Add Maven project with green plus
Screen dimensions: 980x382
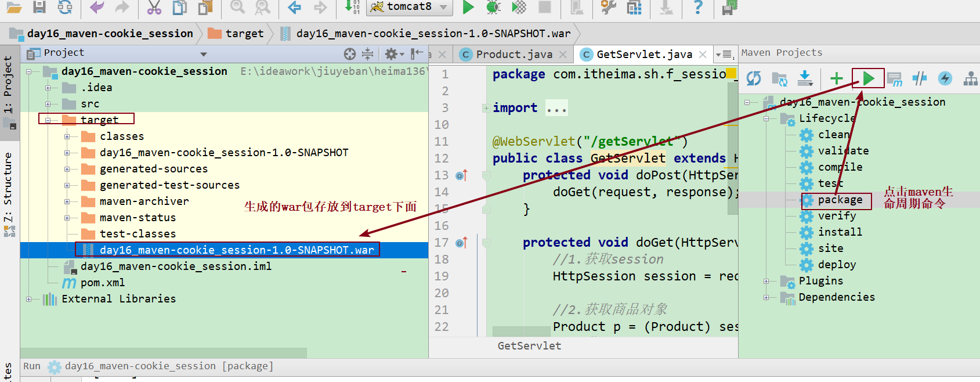pyautogui.click(x=837, y=78)
